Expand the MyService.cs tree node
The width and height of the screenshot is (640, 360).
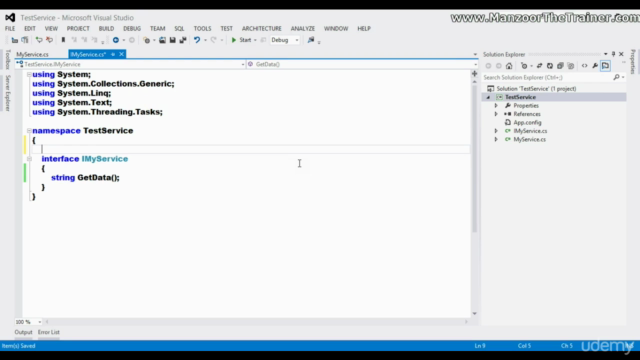pyautogui.click(x=496, y=139)
